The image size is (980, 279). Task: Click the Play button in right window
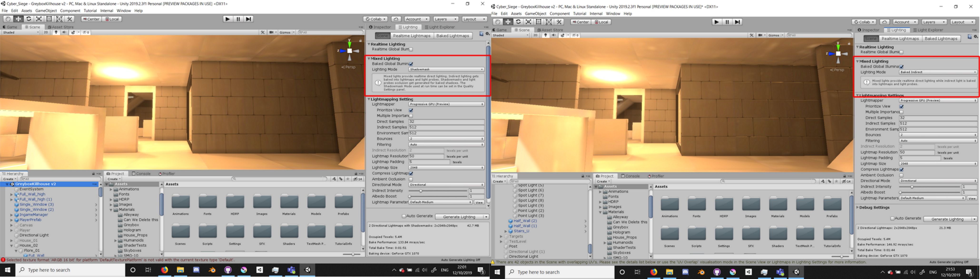(717, 22)
